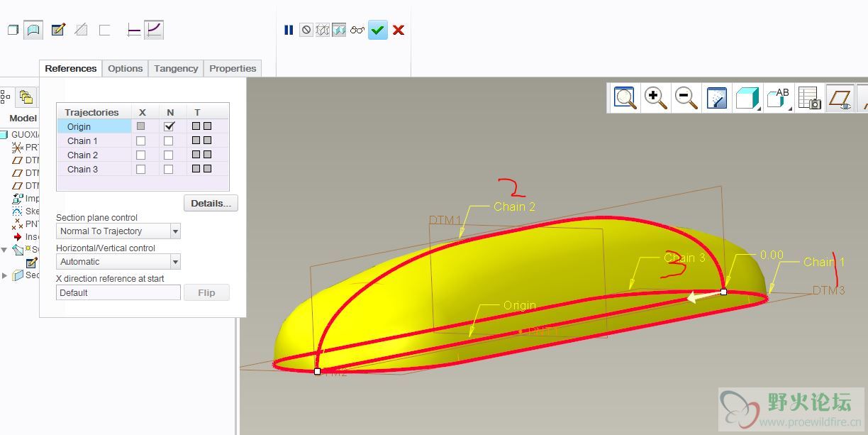Select the sweep as solid icon

coord(13,30)
